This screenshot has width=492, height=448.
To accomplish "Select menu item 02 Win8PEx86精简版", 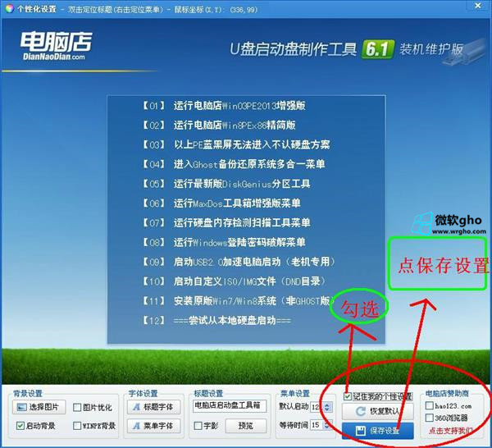I will coord(218,126).
